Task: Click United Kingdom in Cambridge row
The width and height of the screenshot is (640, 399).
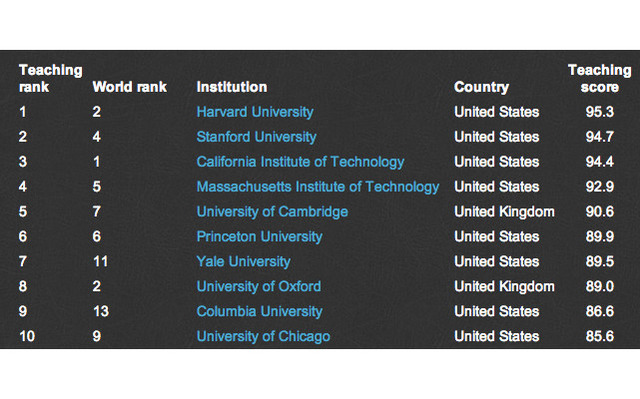Action: [x=504, y=212]
